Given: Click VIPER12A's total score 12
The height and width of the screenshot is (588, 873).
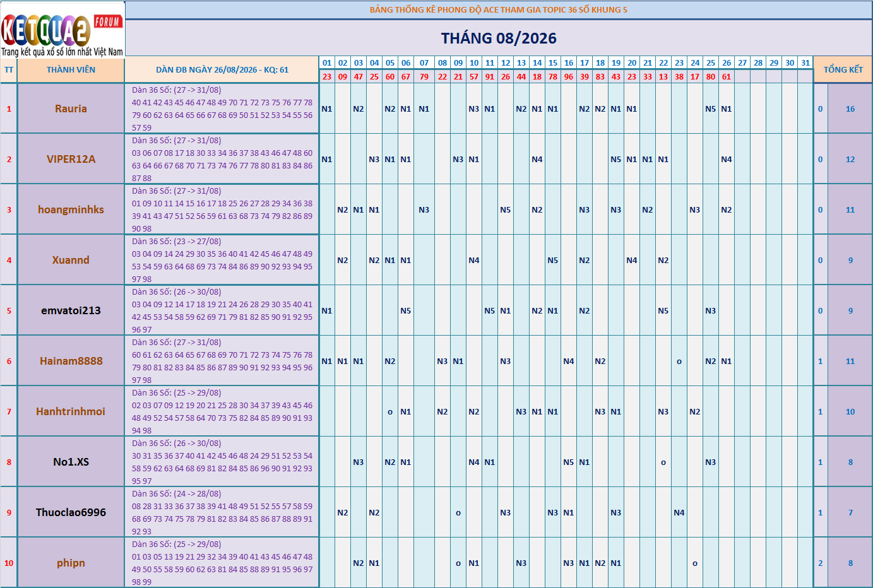Looking at the screenshot, I should click(x=850, y=160).
